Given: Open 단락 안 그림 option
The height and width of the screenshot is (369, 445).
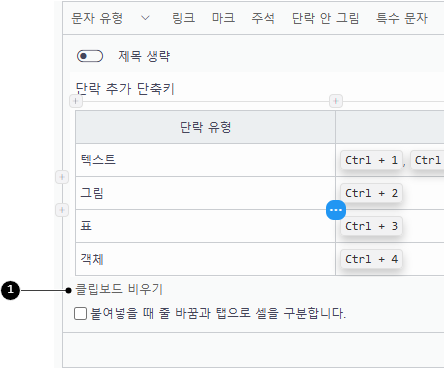Looking at the screenshot, I should point(325,18).
